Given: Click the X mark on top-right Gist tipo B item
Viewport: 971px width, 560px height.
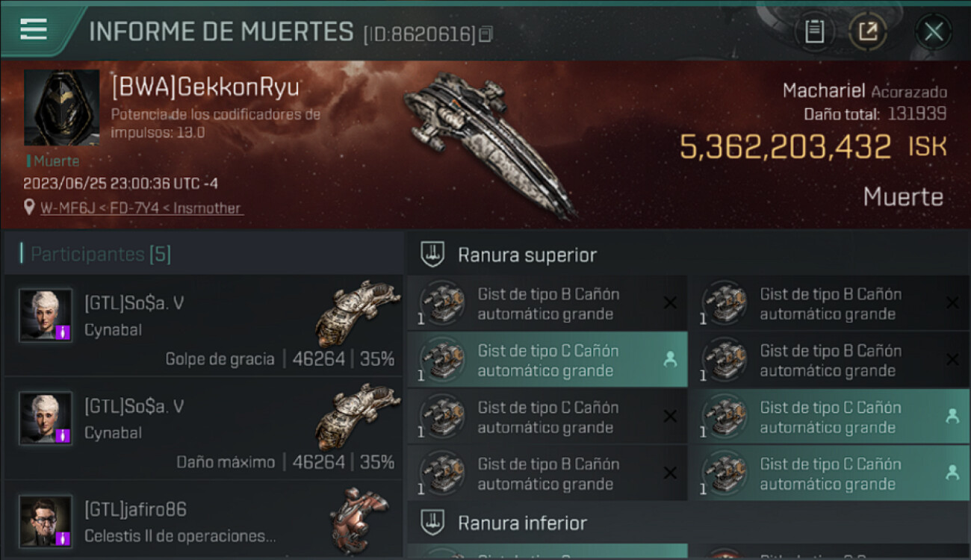Looking at the screenshot, I should (952, 303).
